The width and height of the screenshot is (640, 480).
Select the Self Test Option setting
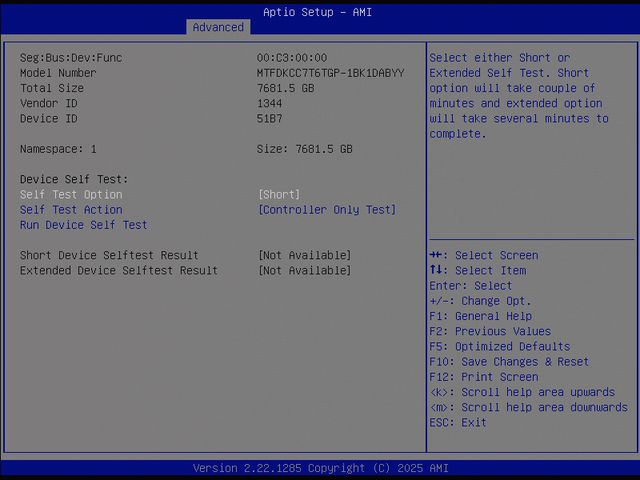71,195
